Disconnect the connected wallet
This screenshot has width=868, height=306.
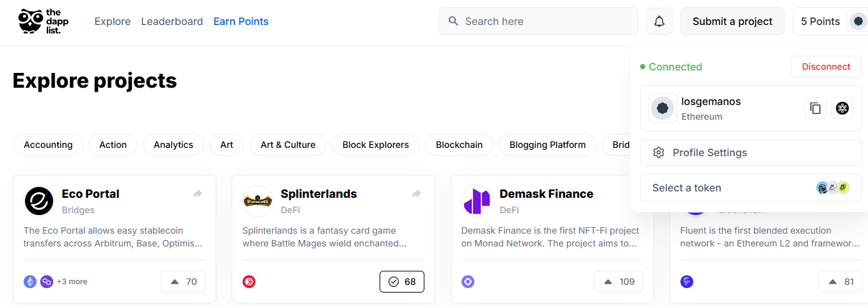click(826, 67)
